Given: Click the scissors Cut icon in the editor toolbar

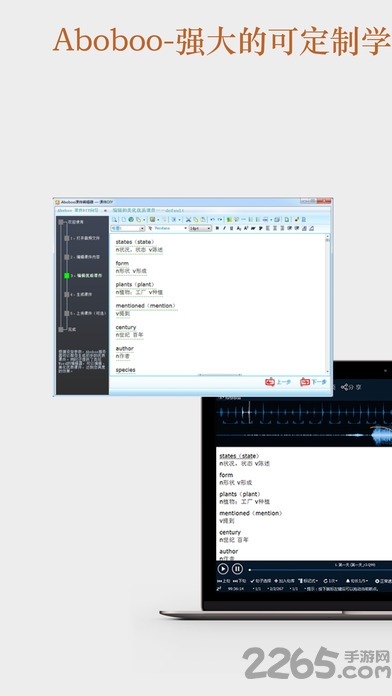Looking at the screenshot, I should pos(188,219).
